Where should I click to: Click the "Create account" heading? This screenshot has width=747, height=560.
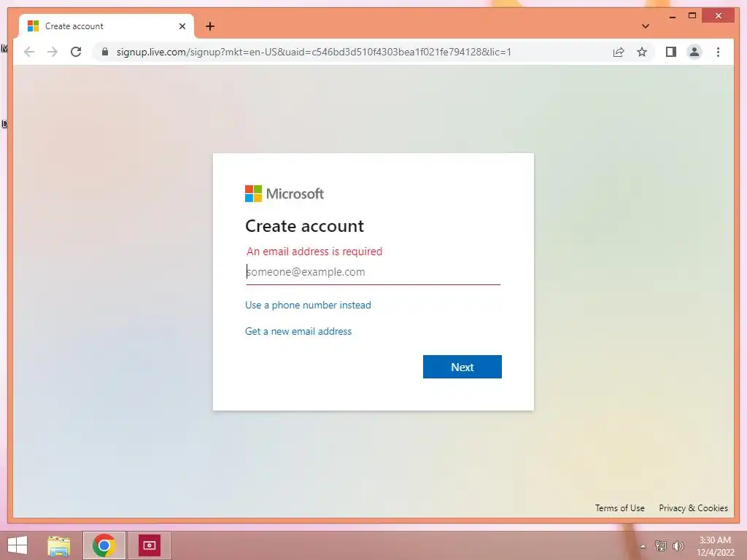[x=304, y=226]
